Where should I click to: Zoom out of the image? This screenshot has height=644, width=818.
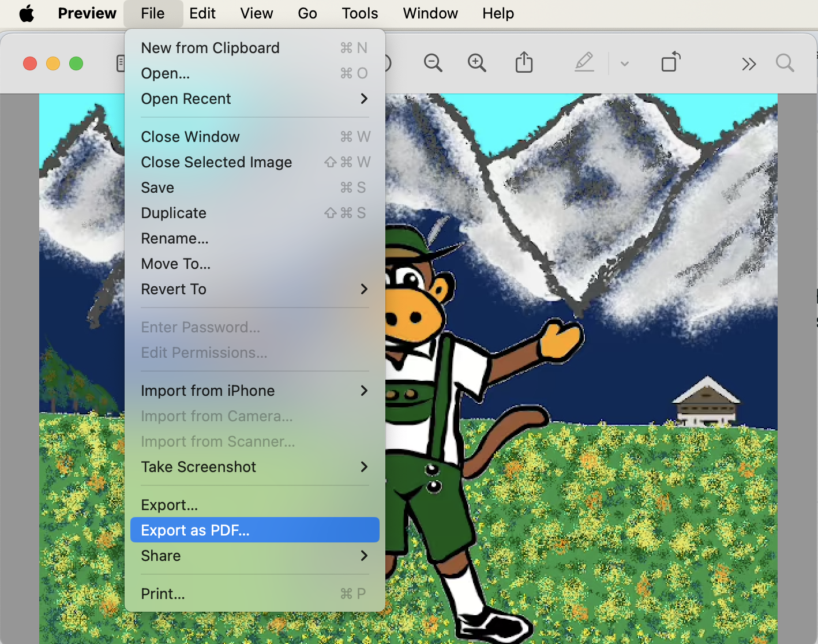click(433, 63)
